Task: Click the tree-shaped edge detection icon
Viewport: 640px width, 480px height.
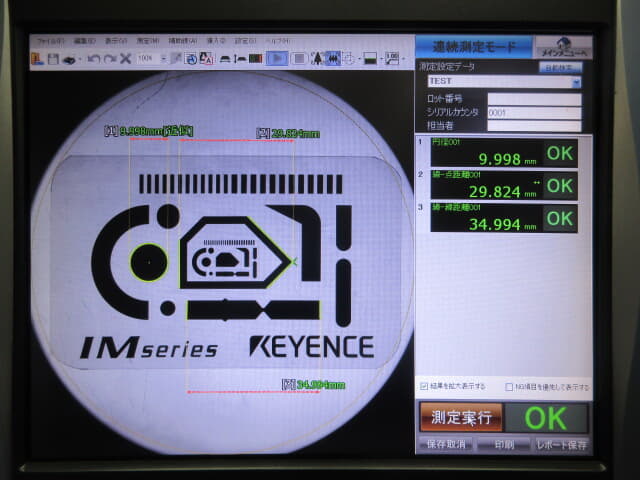Action: (317, 59)
